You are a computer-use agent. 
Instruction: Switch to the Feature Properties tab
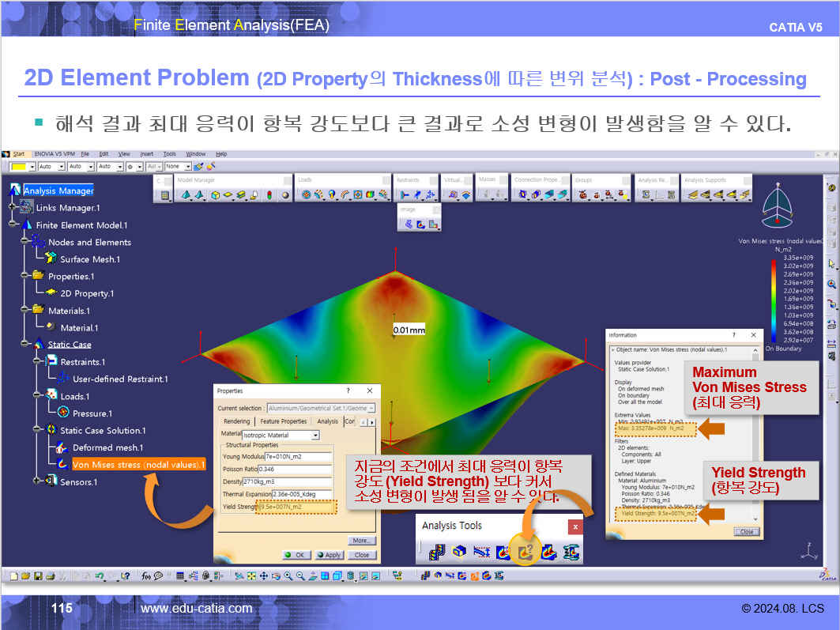284,421
